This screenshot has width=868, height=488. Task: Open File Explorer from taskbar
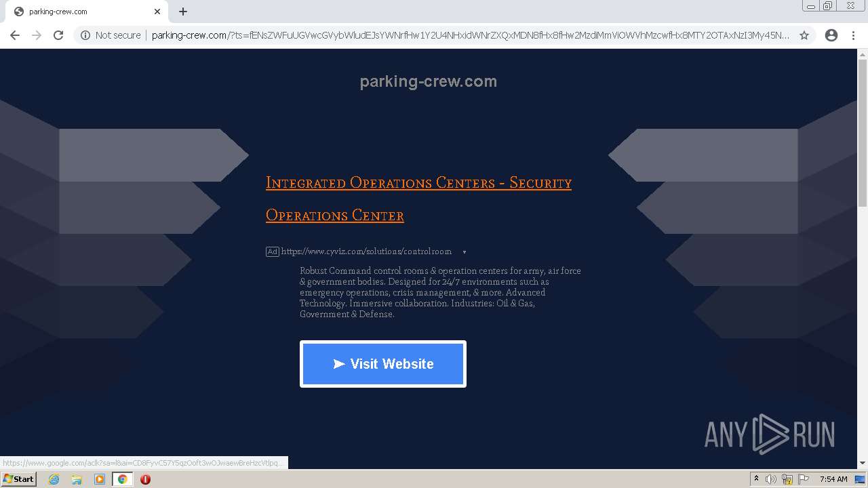(77, 479)
